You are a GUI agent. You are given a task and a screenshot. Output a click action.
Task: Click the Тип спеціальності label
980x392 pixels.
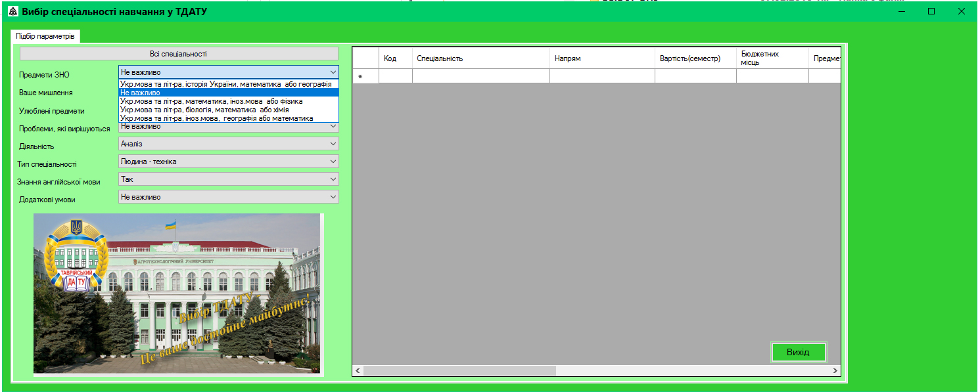(x=47, y=164)
